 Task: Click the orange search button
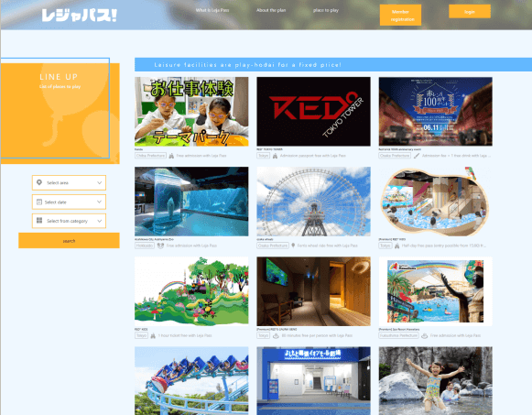(x=69, y=241)
